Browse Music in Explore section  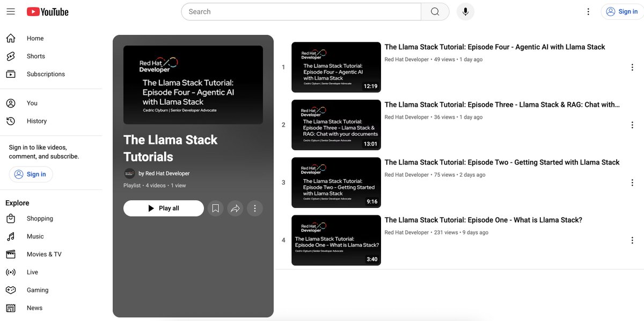click(51, 237)
